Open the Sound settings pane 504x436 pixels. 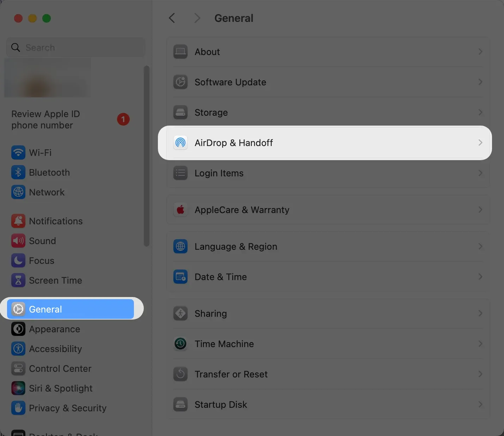(70, 241)
